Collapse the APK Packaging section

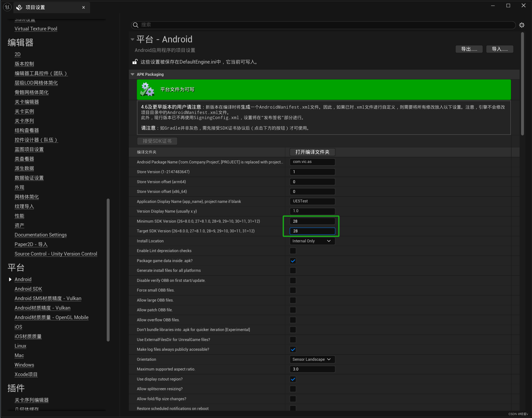[x=132, y=74]
